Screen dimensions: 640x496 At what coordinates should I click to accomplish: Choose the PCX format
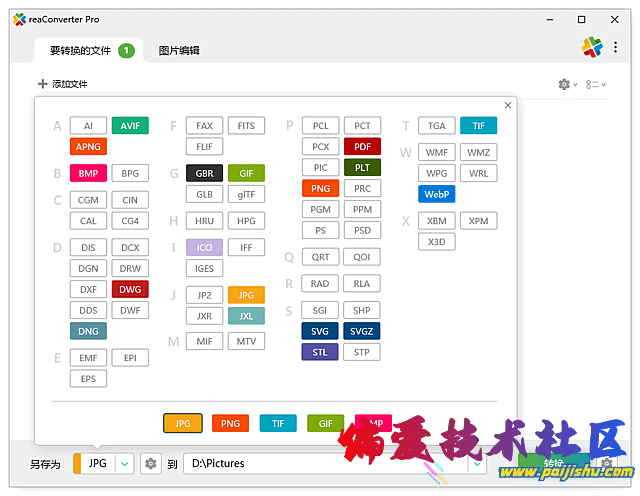tap(320, 147)
